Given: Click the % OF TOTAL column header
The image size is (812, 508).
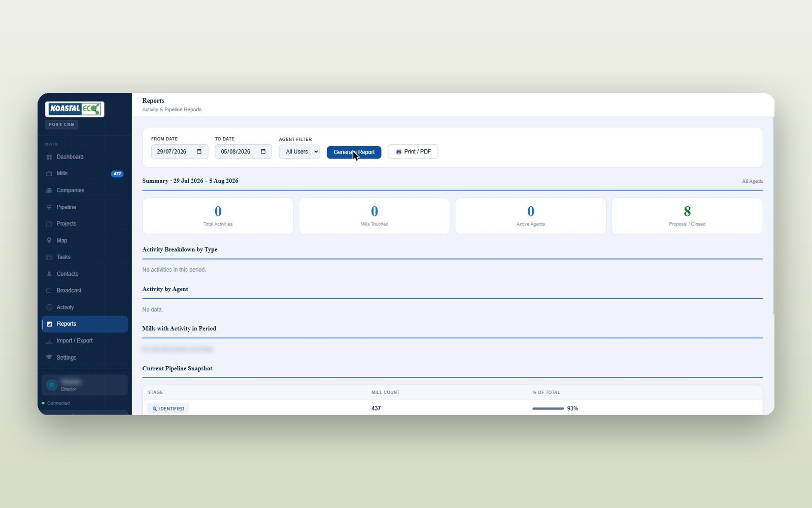Looking at the screenshot, I should [546, 392].
